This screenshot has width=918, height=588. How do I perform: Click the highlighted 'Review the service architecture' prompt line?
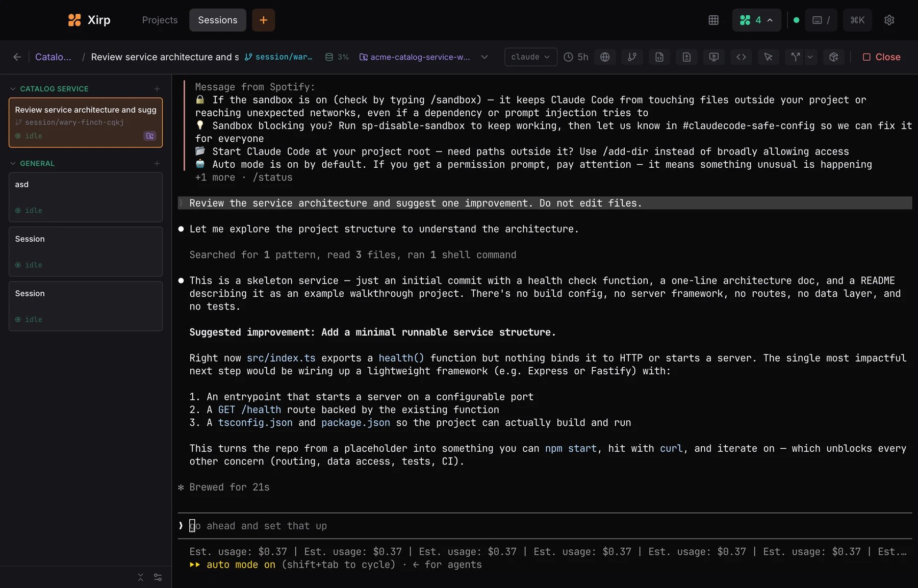coord(545,203)
